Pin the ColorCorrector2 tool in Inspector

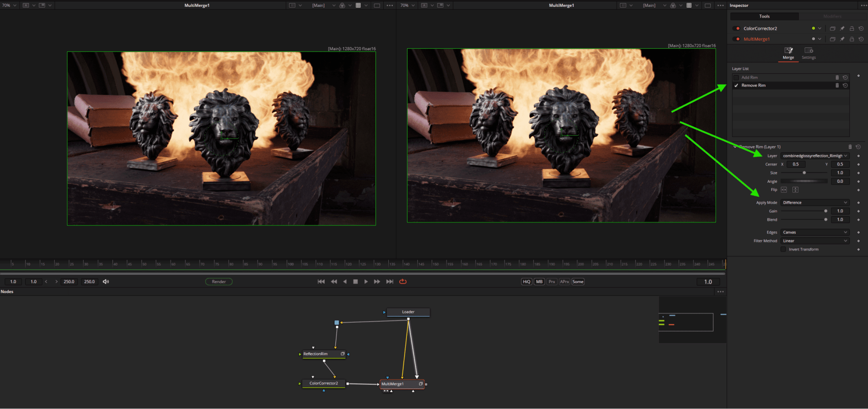[x=842, y=29]
